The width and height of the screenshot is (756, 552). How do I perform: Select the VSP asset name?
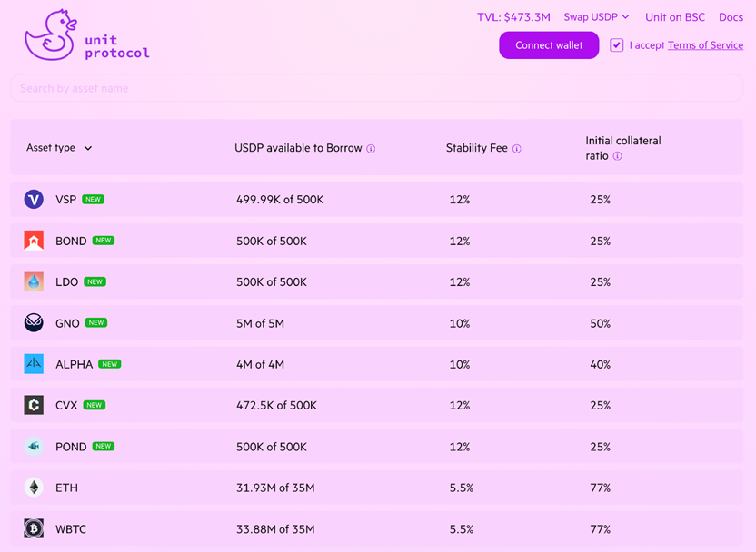click(66, 200)
